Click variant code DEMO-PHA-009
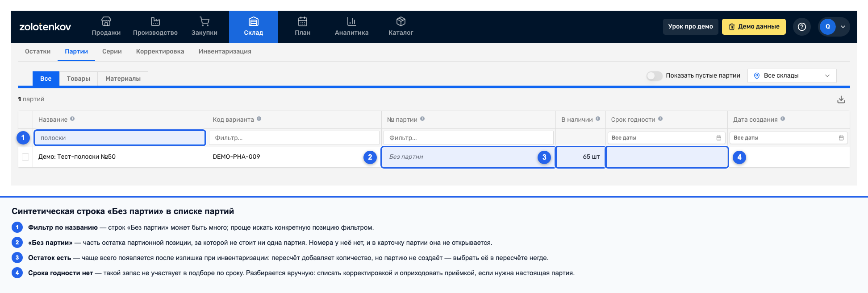Screen dimensions: 868x293 click(236, 157)
